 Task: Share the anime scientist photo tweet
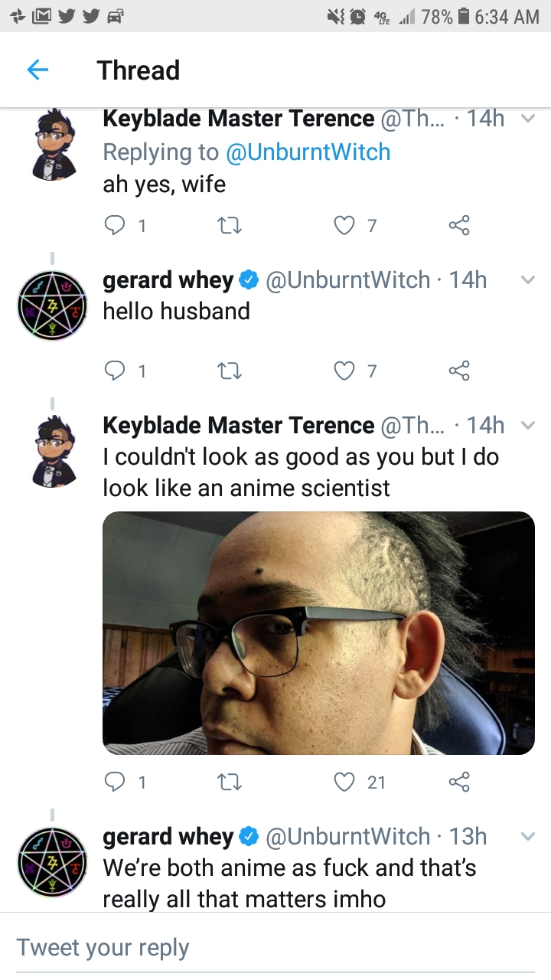[458, 782]
